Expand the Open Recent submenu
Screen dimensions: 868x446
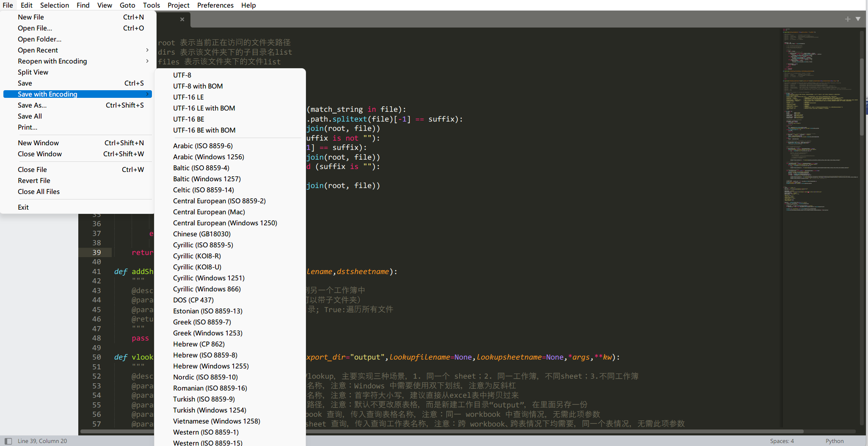pos(78,50)
